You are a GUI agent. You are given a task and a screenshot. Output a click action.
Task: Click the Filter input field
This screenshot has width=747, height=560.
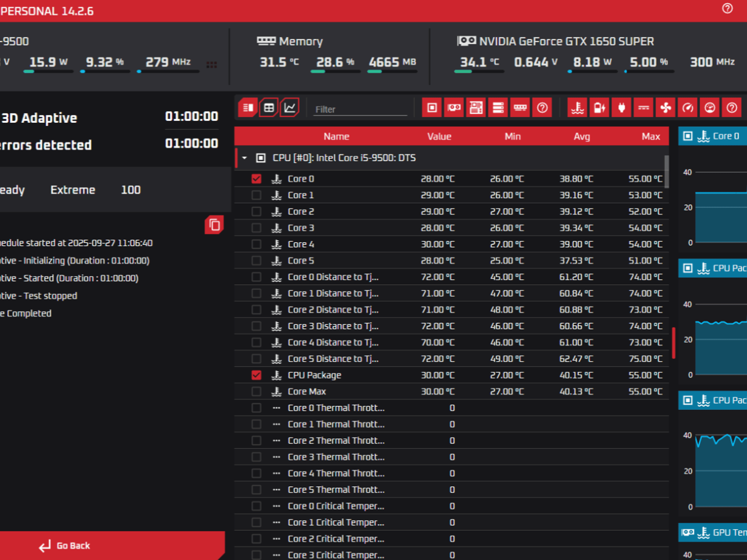pos(360,109)
